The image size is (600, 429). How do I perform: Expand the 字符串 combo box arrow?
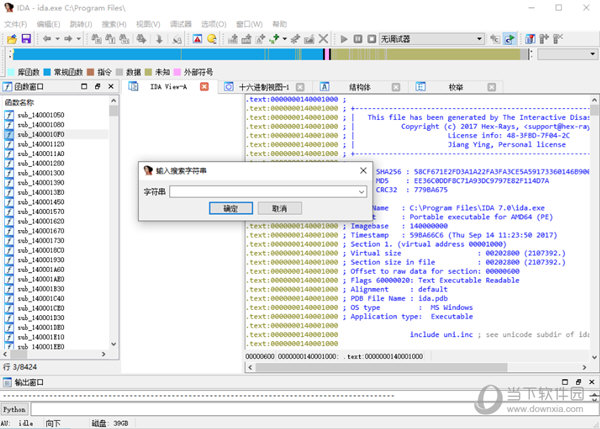[361, 192]
